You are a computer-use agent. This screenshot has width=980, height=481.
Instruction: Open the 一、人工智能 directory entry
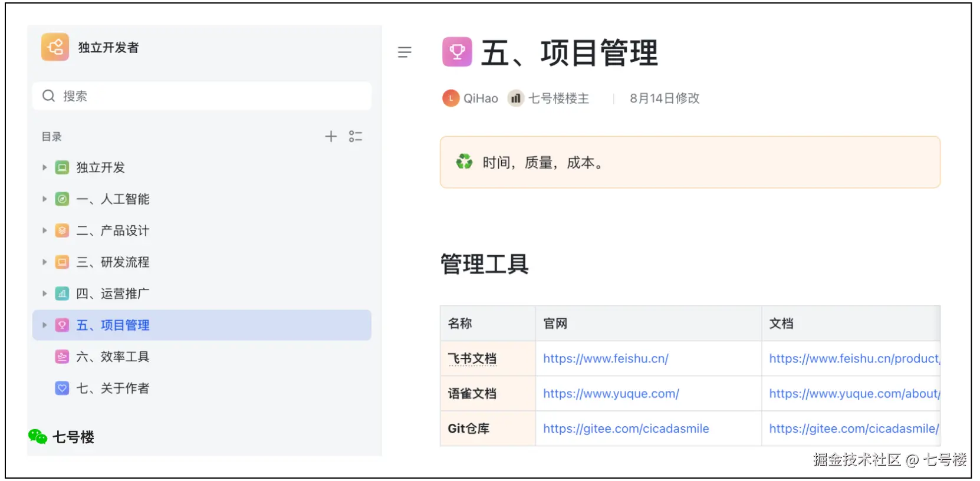coord(202,199)
